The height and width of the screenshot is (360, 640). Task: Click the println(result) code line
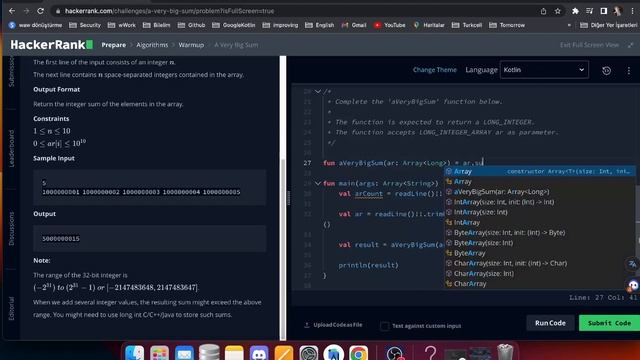(368, 265)
